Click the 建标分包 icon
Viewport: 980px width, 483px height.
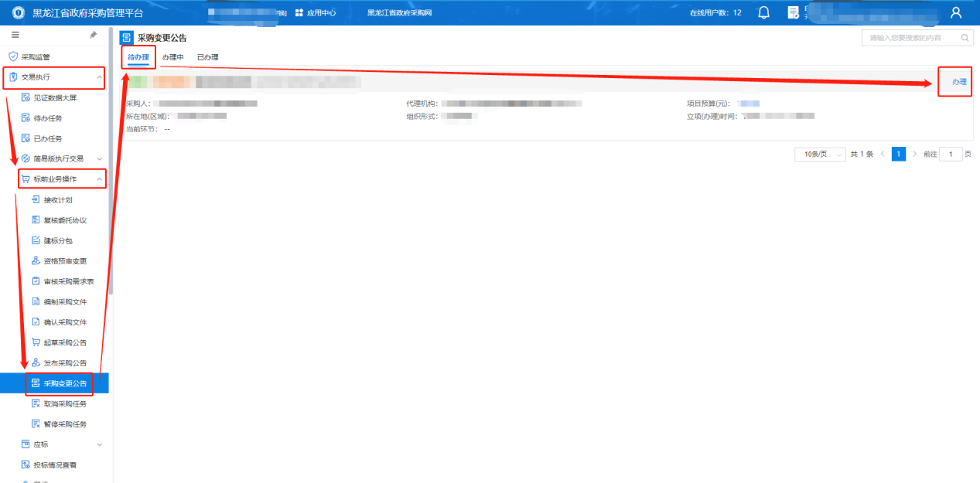[x=36, y=241]
